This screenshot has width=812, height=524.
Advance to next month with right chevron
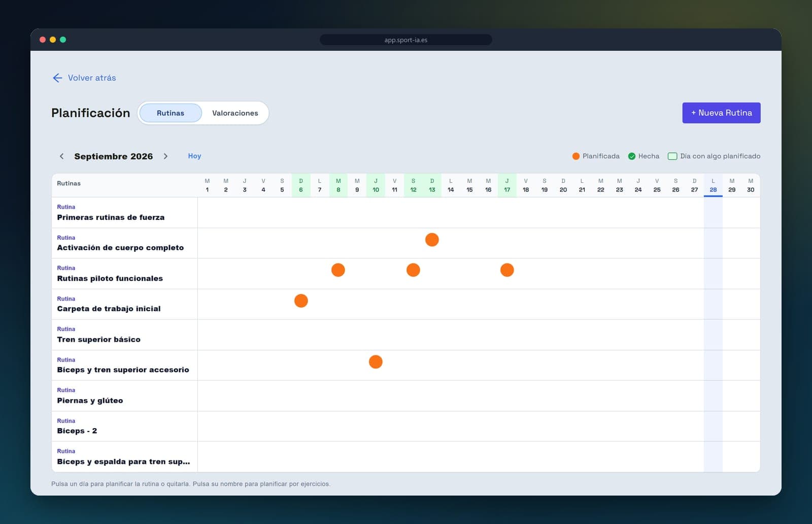165,156
